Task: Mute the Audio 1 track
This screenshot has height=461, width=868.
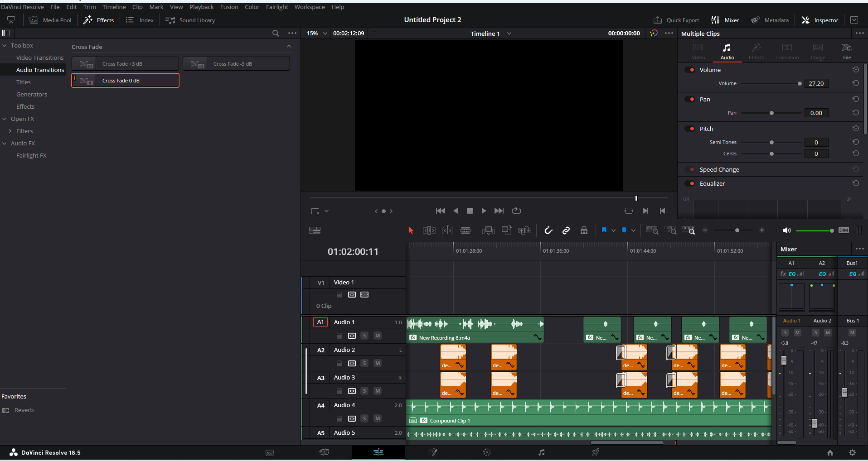Action: click(x=378, y=336)
